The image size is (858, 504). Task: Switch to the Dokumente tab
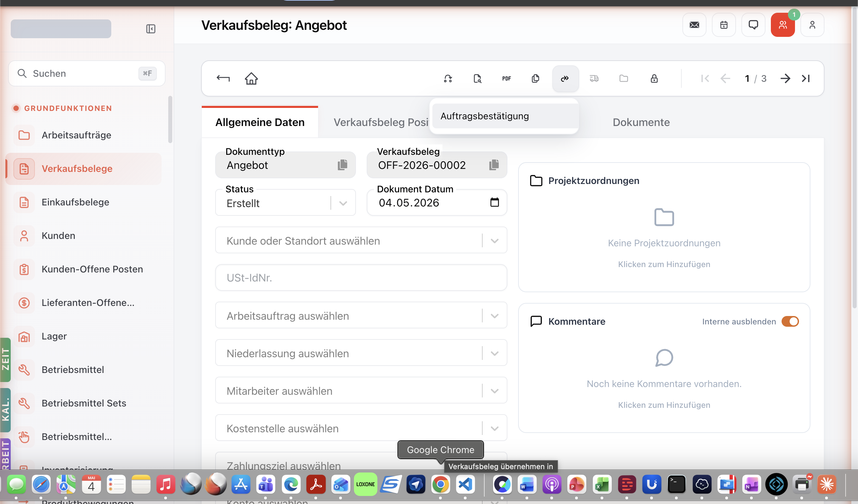click(x=641, y=122)
